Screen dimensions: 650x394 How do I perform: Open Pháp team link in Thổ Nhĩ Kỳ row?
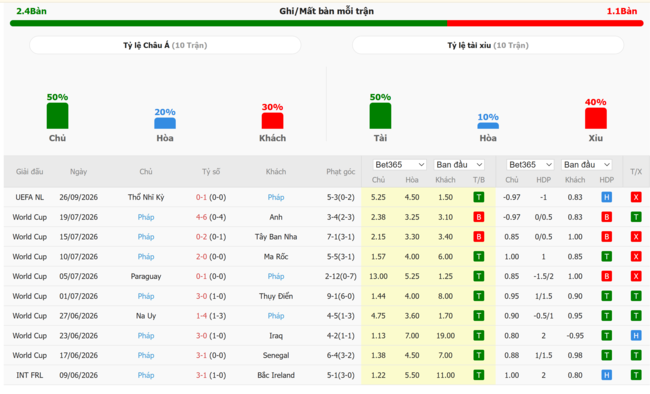tap(276, 197)
